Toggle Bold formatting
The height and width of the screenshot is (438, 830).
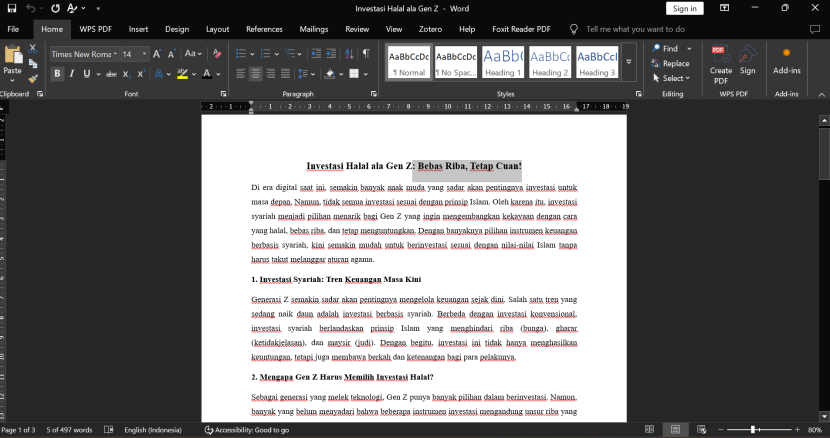click(x=57, y=74)
